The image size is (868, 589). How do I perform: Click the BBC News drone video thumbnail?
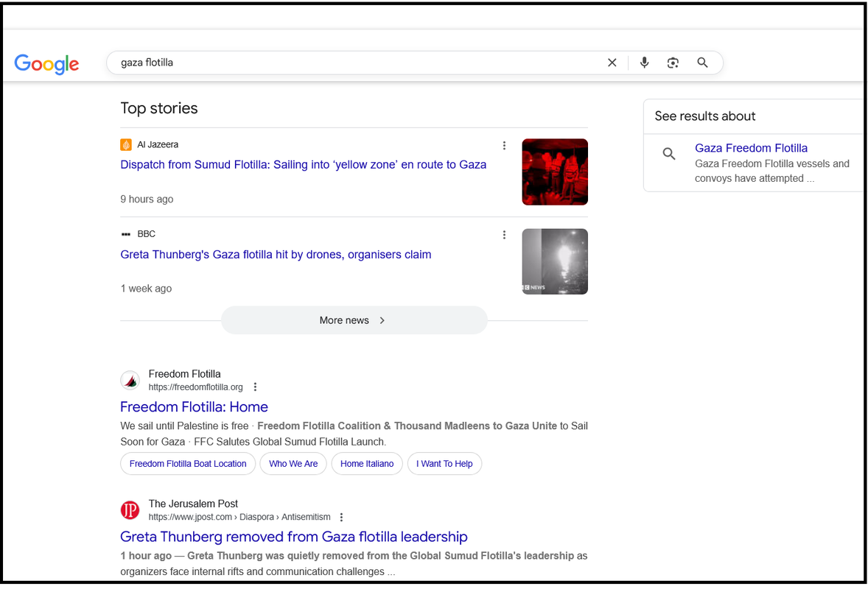click(x=555, y=261)
